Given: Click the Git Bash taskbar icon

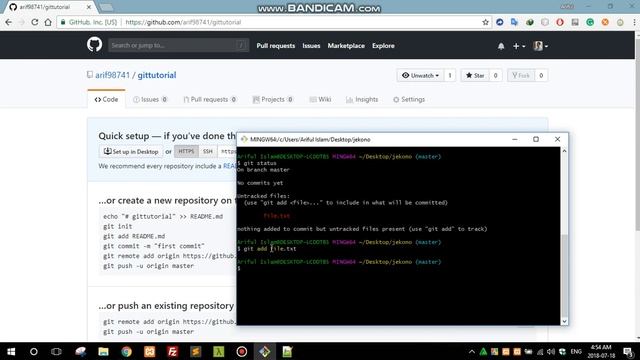Looking at the screenshot, I should coord(264,351).
